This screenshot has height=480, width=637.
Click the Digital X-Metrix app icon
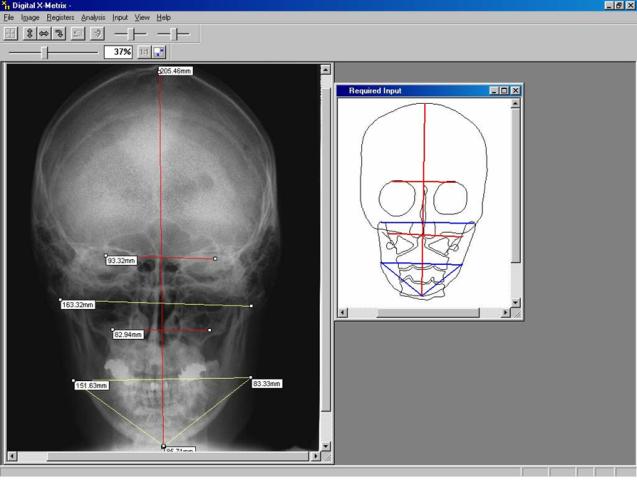[x=6, y=5]
